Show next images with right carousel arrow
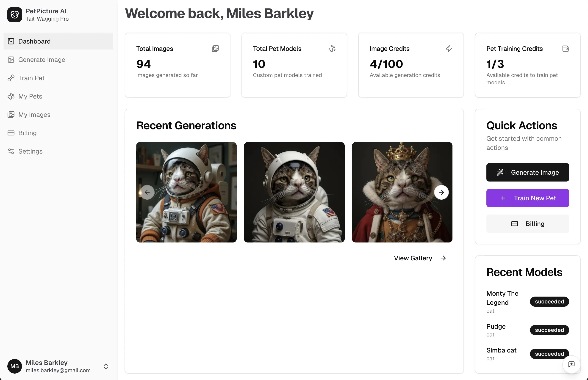Image resolution: width=588 pixels, height=380 pixels. (441, 192)
